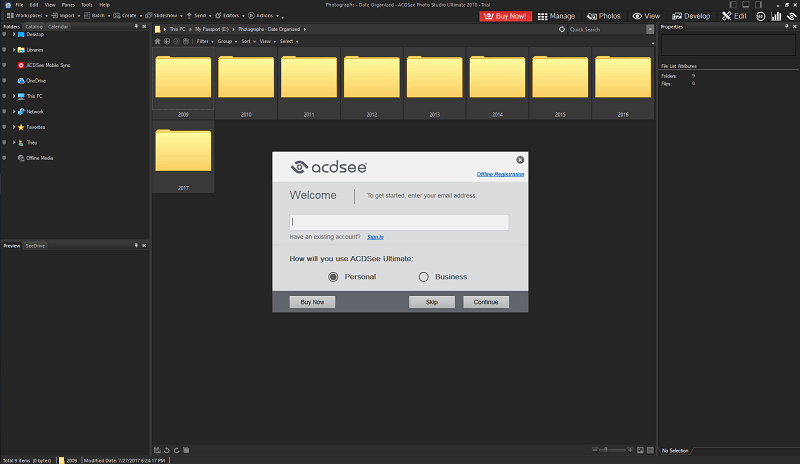Open the Import dropdown
Screen dimensions: 800x464
pos(66,15)
